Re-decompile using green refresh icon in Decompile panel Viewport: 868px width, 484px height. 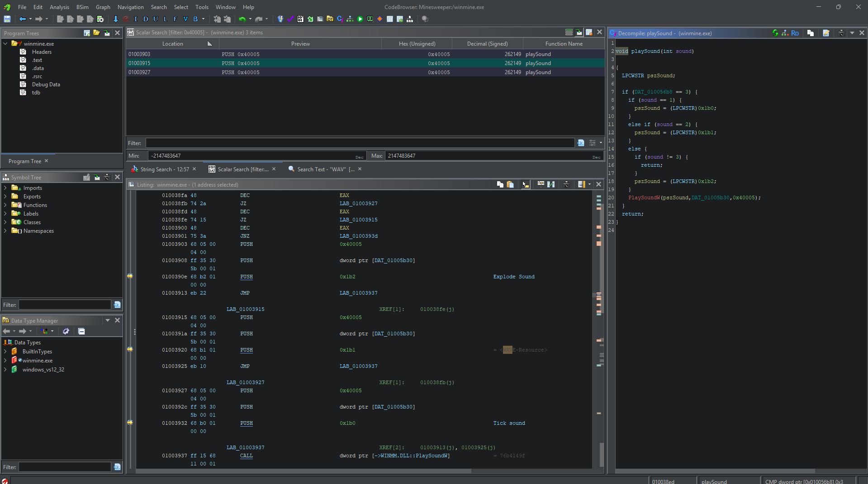pyautogui.click(x=775, y=33)
